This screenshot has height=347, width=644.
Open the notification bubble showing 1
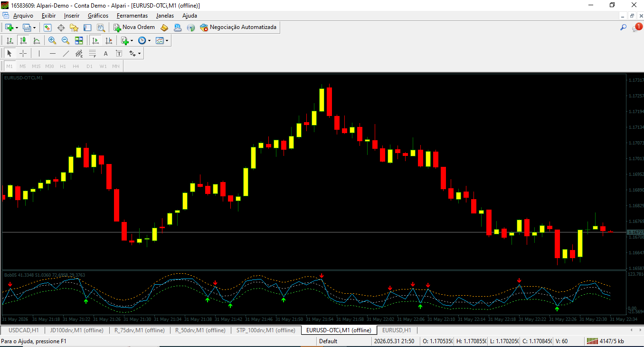[637, 28]
